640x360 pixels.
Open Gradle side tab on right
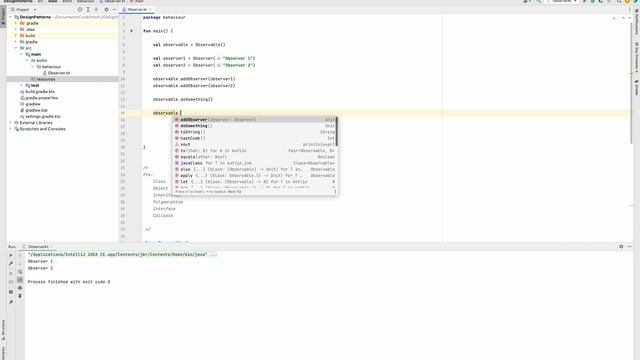tap(636, 87)
